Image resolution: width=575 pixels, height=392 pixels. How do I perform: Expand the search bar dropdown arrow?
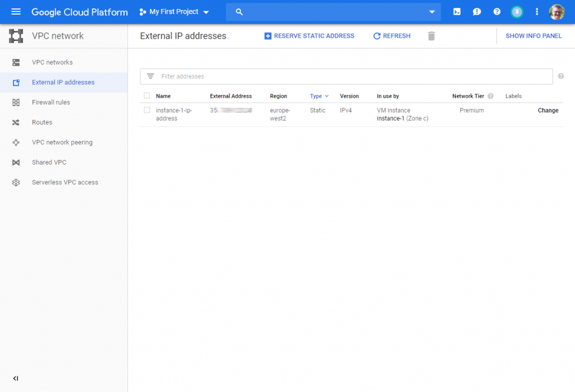tap(432, 12)
